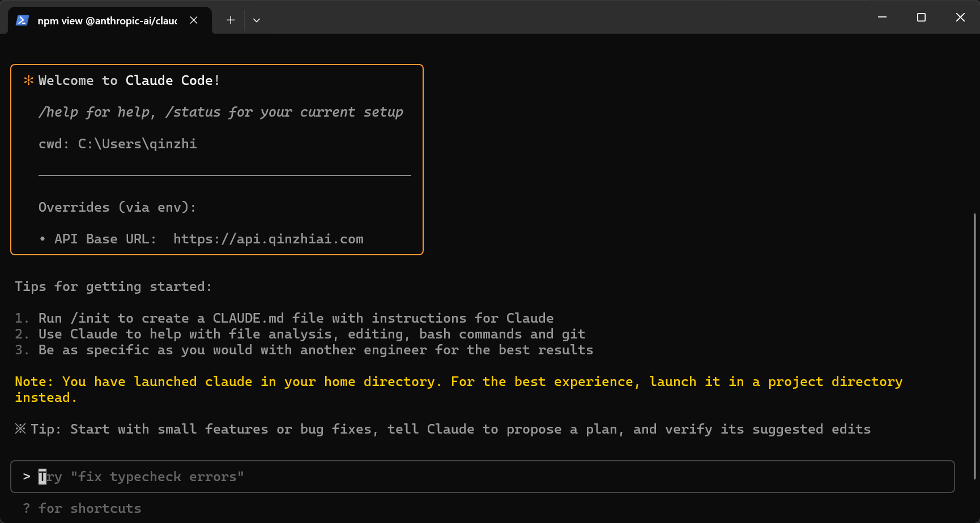
Task: Minimize the terminal window
Action: point(882,18)
